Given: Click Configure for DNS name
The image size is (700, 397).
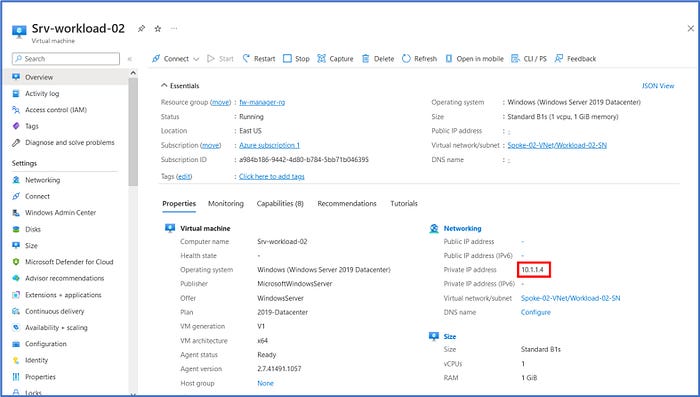Looking at the screenshot, I should pos(536,312).
